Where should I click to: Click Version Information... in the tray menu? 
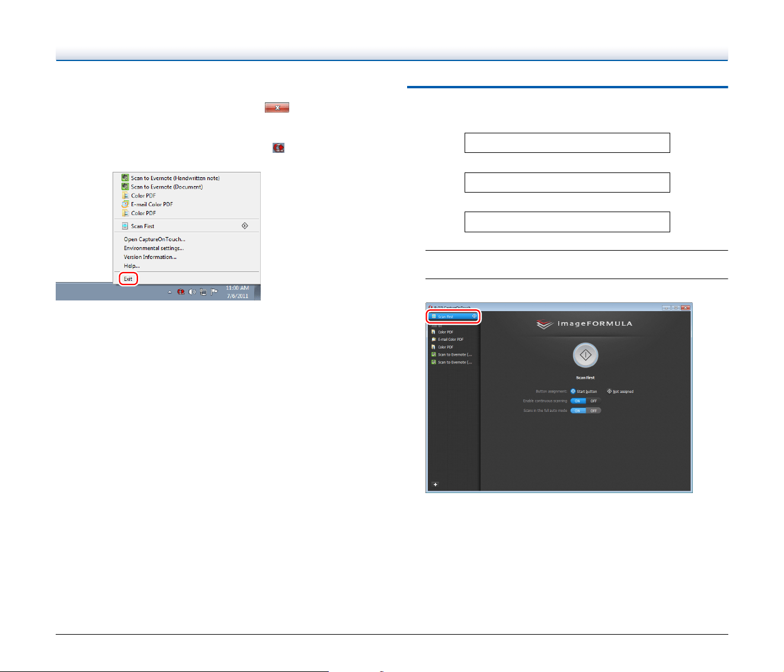point(150,257)
